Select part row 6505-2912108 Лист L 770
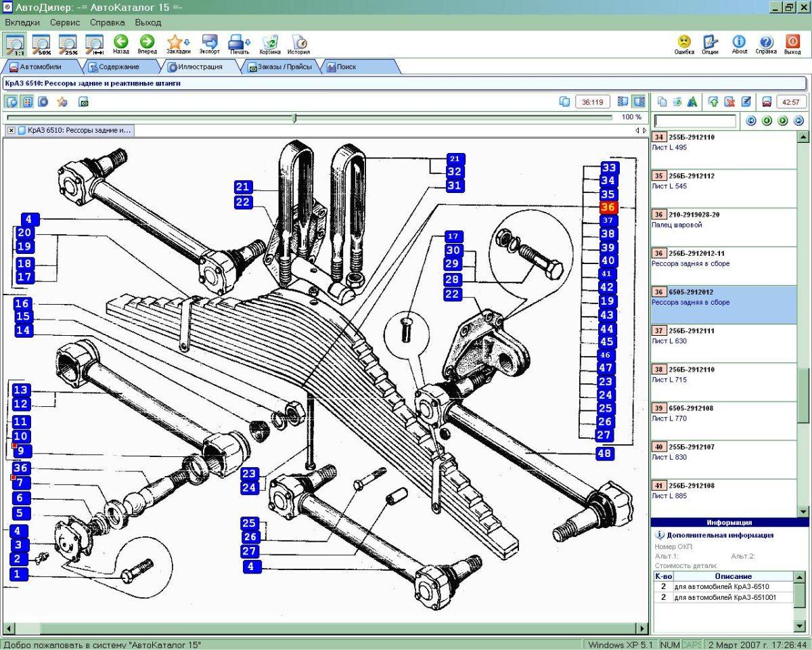812x650 pixels. coord(724,421)
